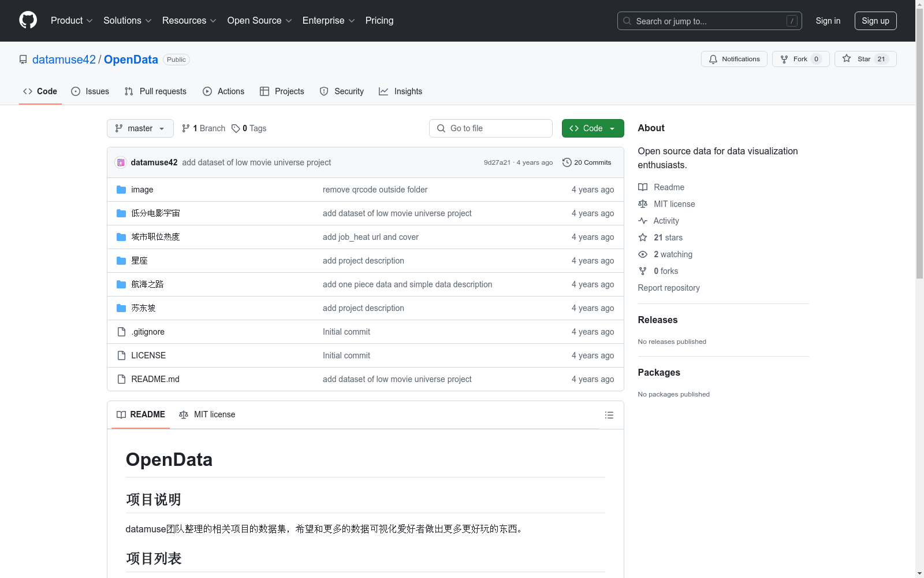Viewport: 924px width, 578px height.
Task: Fork the OpenData repository
Action: click(801, 59)
